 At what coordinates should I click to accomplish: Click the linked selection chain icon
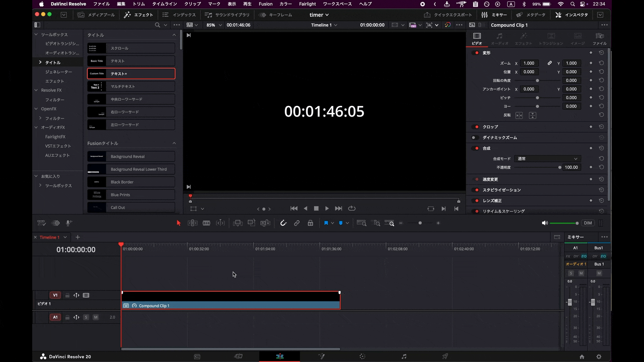(x=297, y=223)
